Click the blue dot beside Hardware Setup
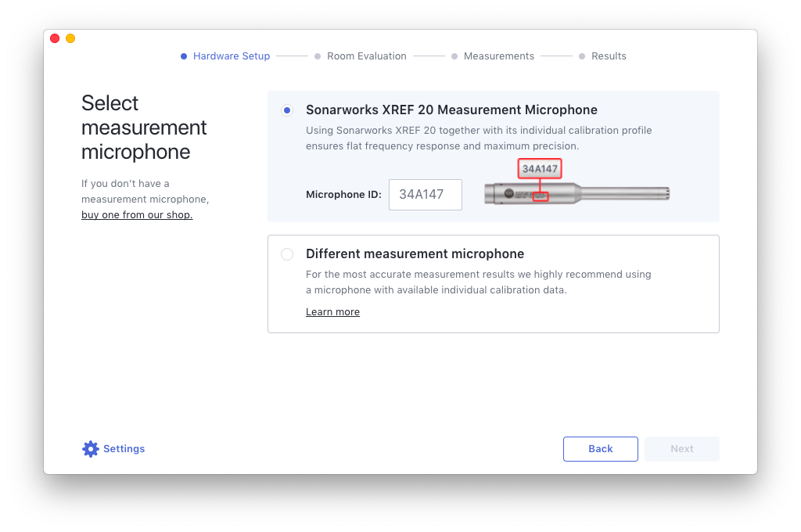The image size is (801, 532). click(184, 56)
